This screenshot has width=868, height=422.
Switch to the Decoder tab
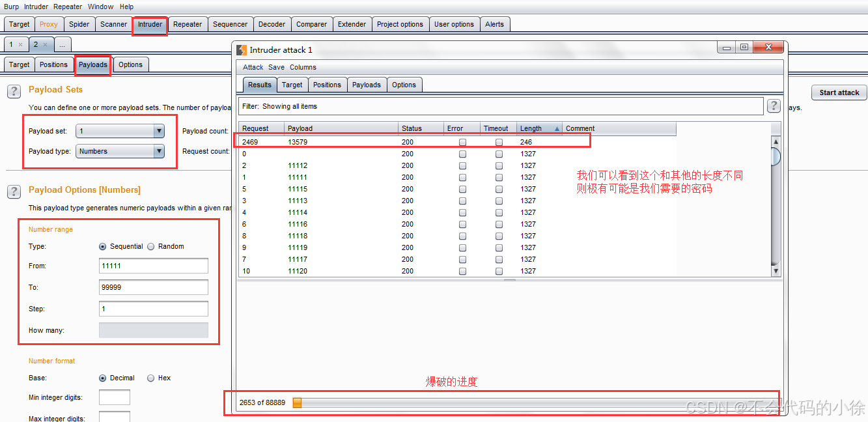tap(272, 23)
